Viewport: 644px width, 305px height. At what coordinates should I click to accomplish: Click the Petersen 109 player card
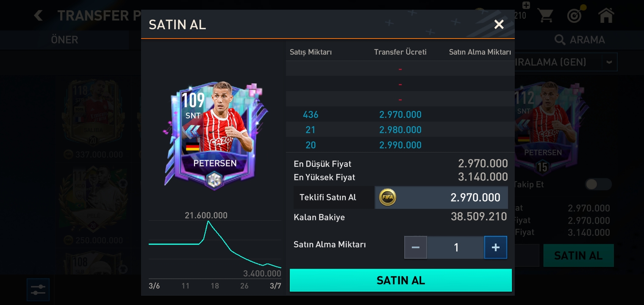tap(216, 136)
